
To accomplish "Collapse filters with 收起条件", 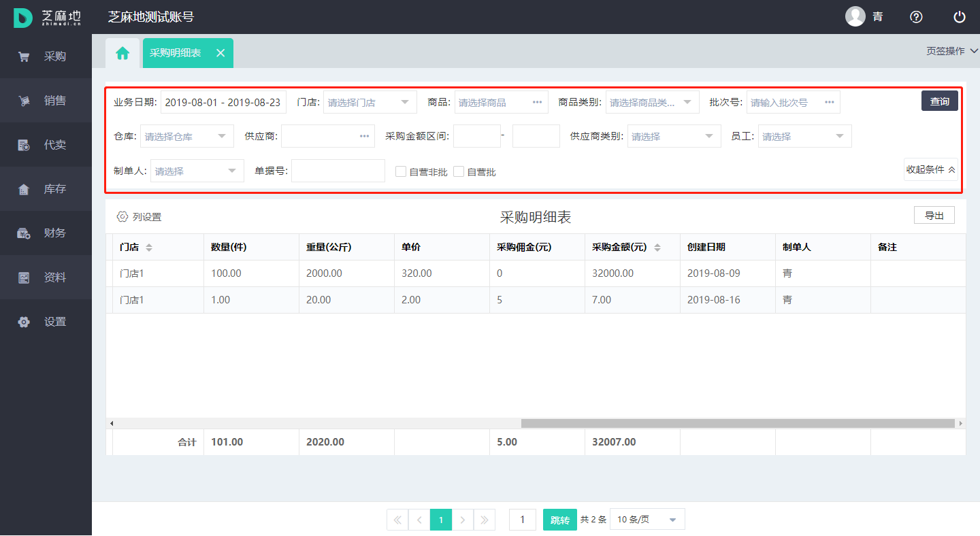I will coord(930,169).
